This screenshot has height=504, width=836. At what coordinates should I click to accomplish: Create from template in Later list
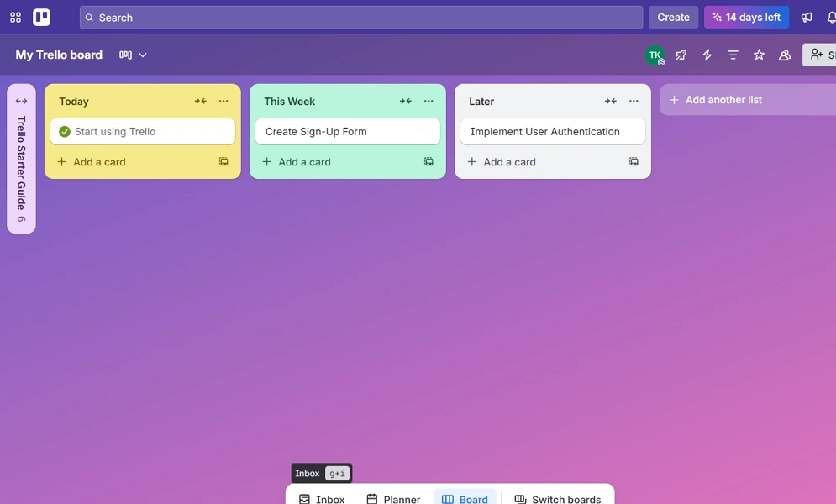pyautogui.click(x=634, y=161)
